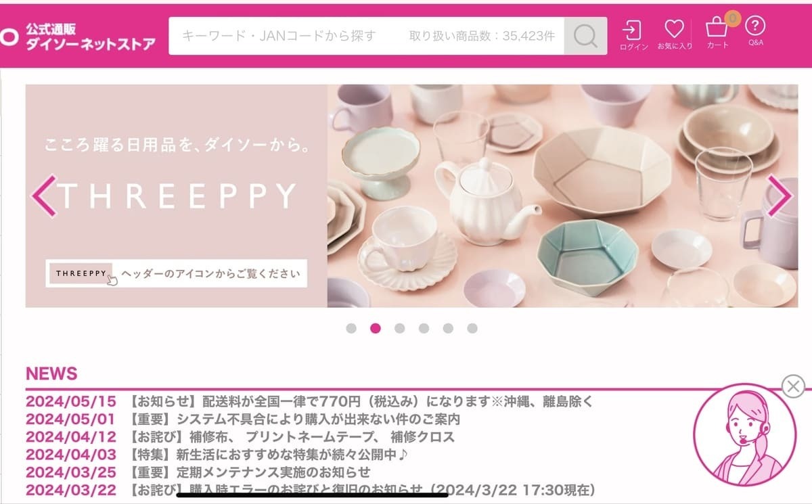Open the login icon

[x=633, y=35]
